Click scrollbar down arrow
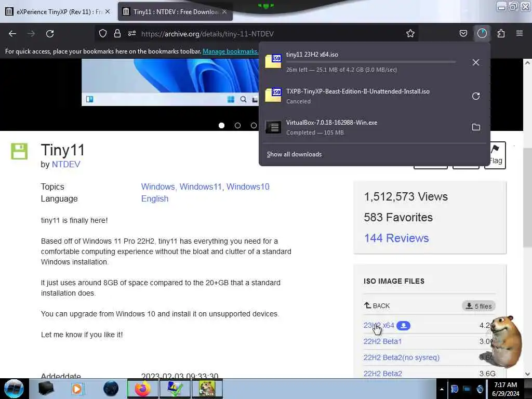Viewport: 532px width, 399px height. tap(527, 374)
